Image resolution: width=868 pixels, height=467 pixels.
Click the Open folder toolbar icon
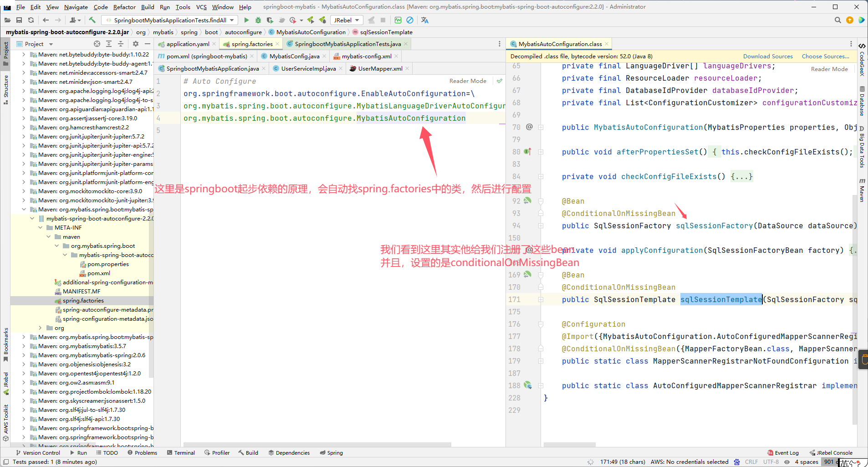(x=7, y=20)
